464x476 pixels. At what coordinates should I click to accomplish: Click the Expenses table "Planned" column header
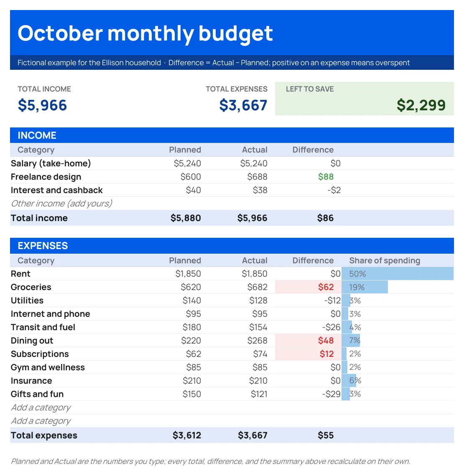185,260
